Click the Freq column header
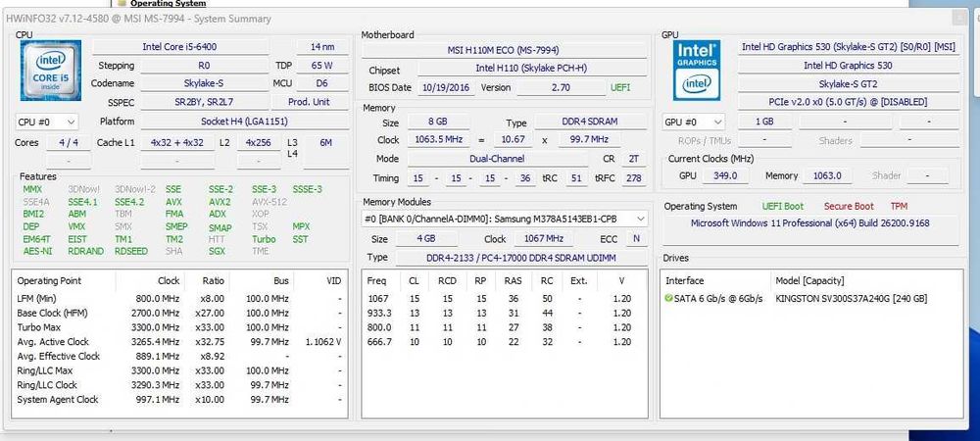The image size is (980, 441). [382, 281]
